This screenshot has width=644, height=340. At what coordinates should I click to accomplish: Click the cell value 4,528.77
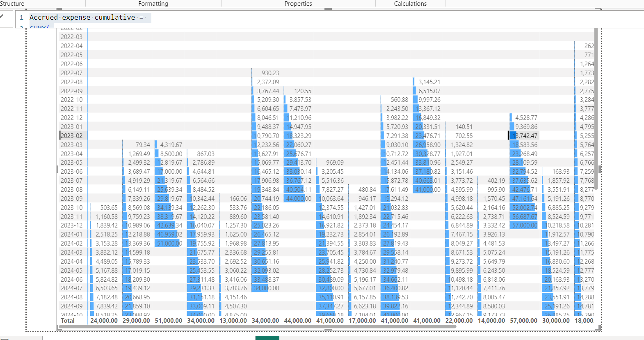(x=526, y=117)
